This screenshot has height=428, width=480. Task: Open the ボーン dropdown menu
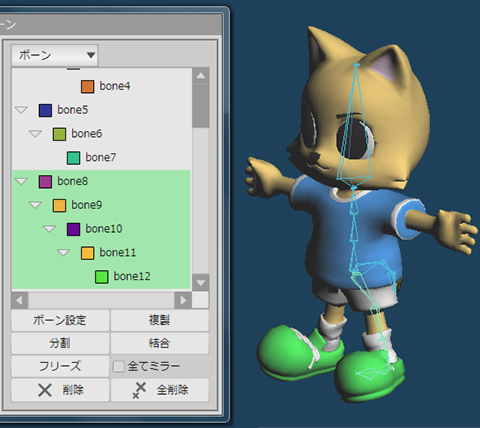click(x=55, y=55)
